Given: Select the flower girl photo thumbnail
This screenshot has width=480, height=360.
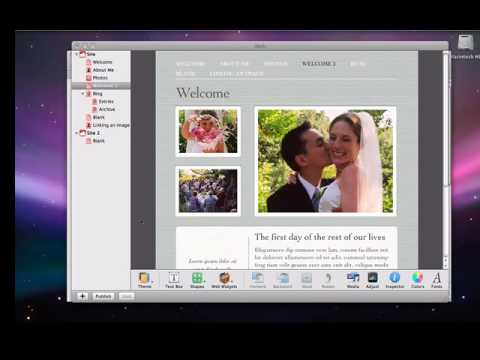Looking at the screenshot, I should pyautogui.click(x=208, y=132).
